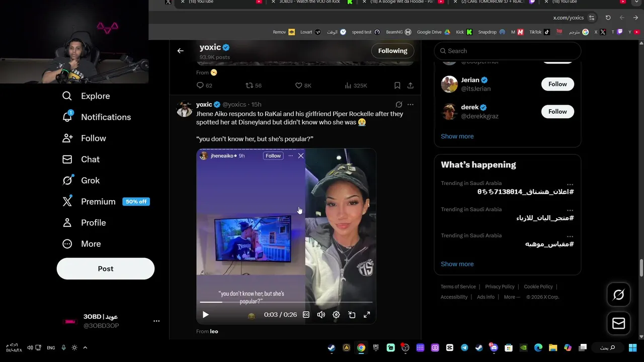Screen dimensions: 644x362
Task: Follow Jerian
Action: 557,84
